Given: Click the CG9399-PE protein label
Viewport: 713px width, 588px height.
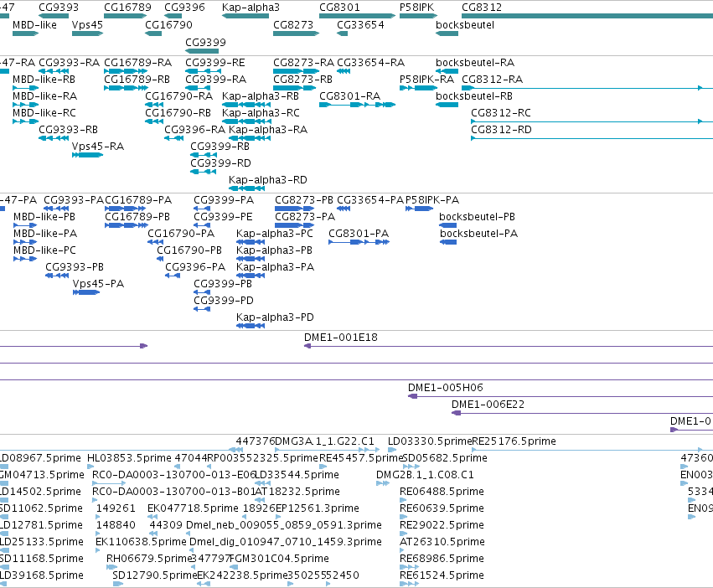Looking at the screenshot, I should pos(223,217).
